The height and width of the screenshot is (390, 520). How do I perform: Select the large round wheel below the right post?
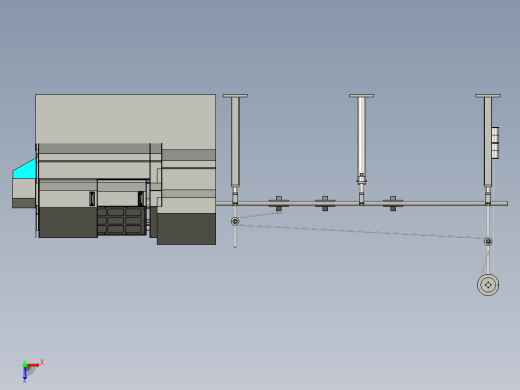[488, 285]
